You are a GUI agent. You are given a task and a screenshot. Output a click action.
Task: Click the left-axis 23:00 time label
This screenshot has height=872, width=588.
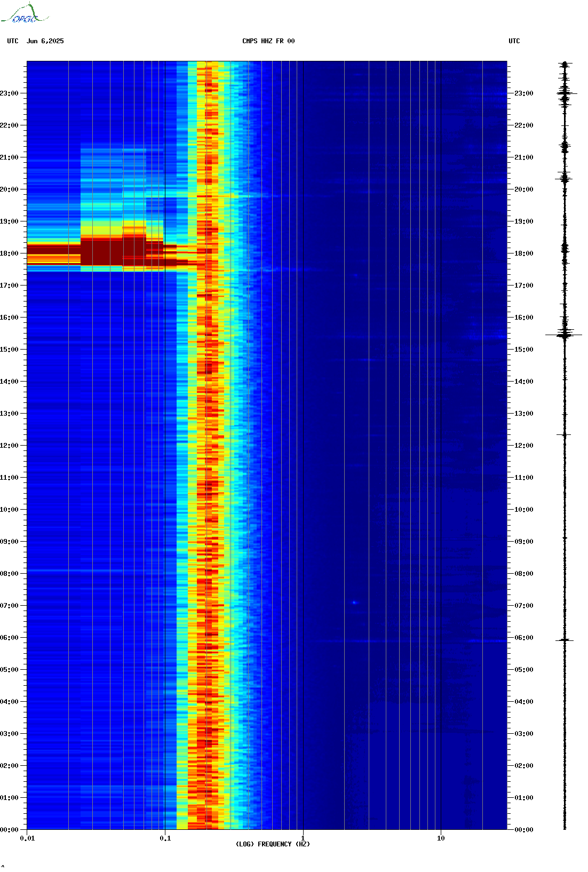point(9,93)
